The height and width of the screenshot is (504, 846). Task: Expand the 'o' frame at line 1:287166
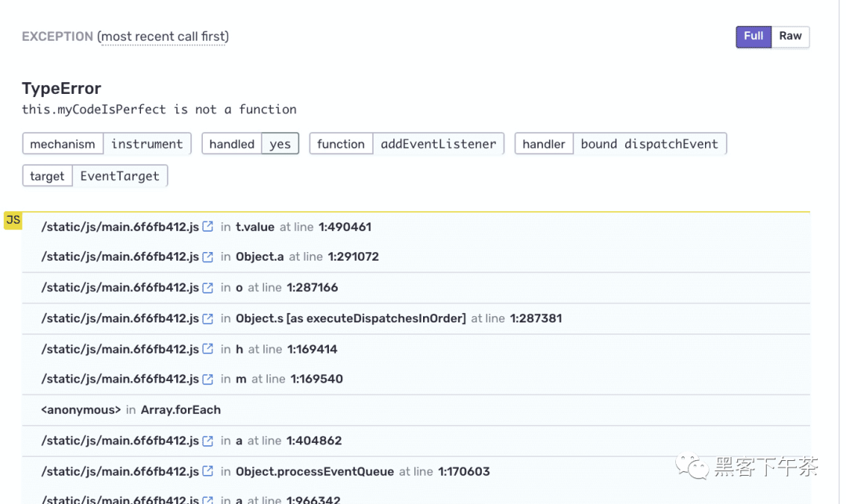point(416,288)
